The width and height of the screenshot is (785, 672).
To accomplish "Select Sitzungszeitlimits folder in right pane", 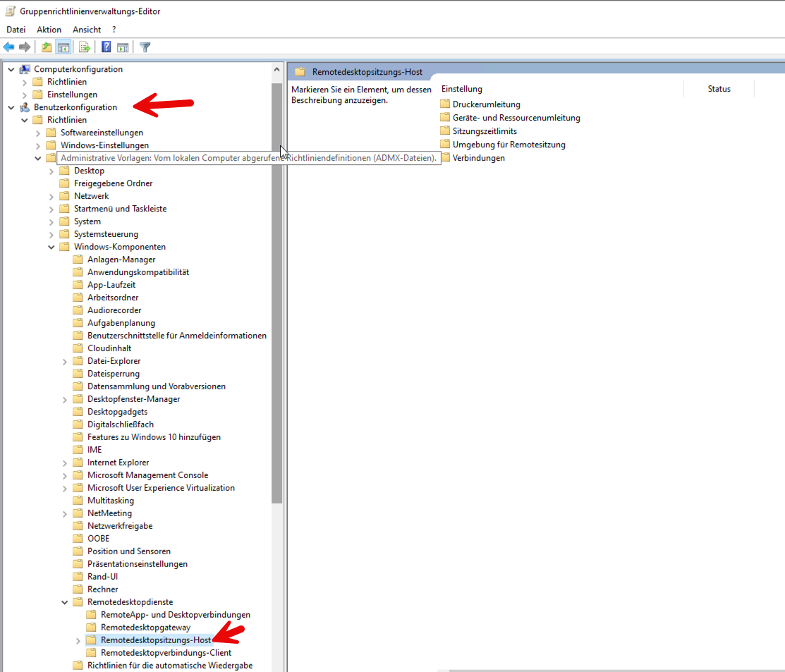I will point(485,131).
